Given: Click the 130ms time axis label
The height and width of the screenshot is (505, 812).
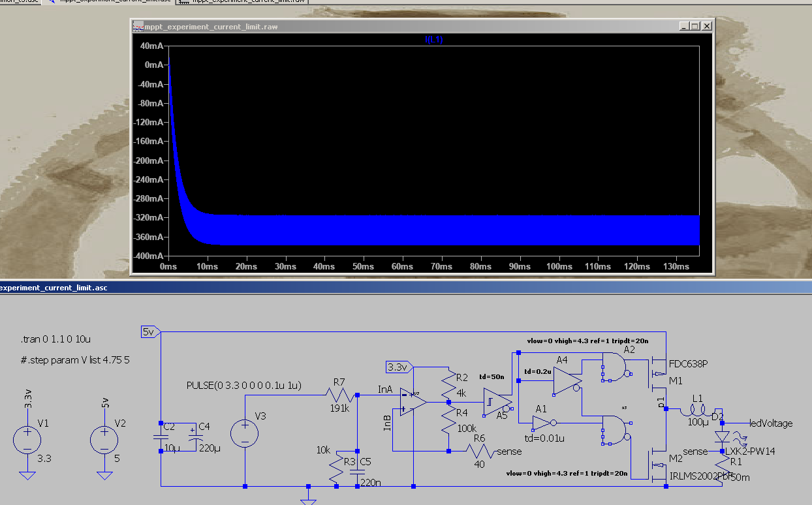Looking at the screenshot, I should [x=676, y=266].
